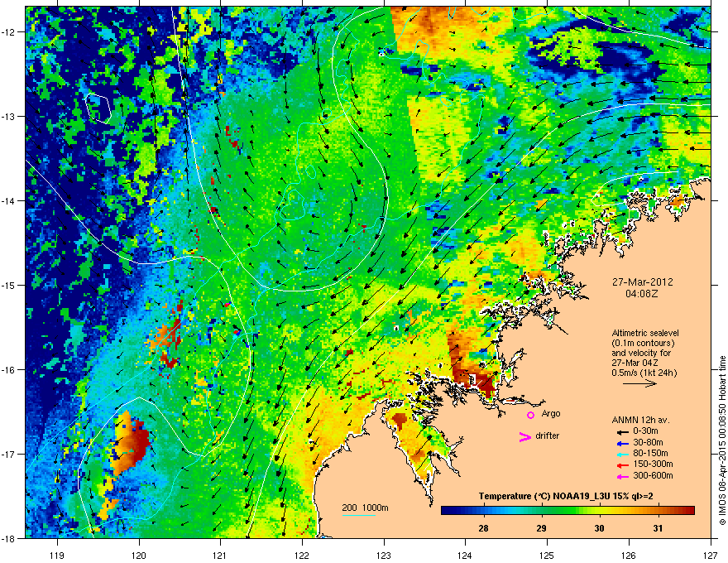Viewport: 728px width, 563px height.
Task: Click the latitude label '-12'
Action: pos(9,32)
